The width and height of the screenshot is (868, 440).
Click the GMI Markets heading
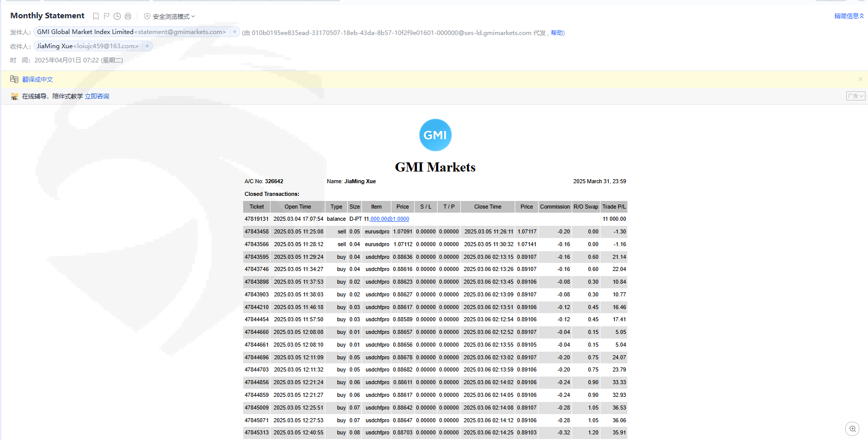tap(436, 167)
